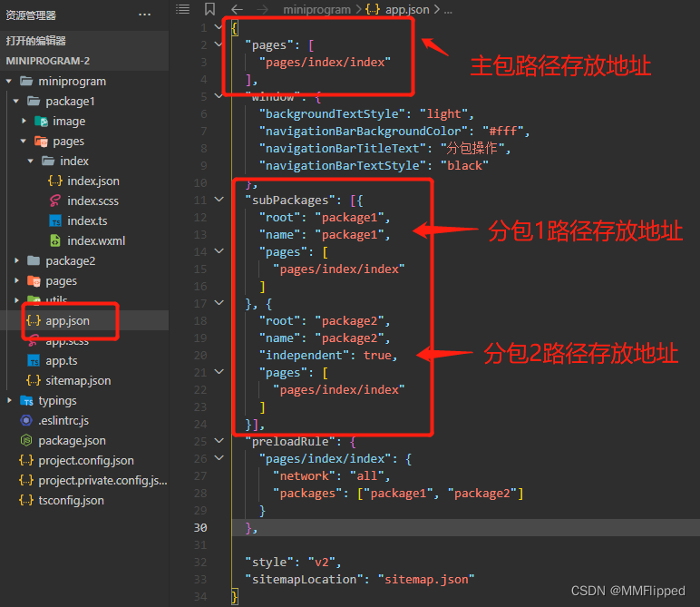Open the explorer more actions ellipsis menu
The image size is (700, 607).
[144, 15]
